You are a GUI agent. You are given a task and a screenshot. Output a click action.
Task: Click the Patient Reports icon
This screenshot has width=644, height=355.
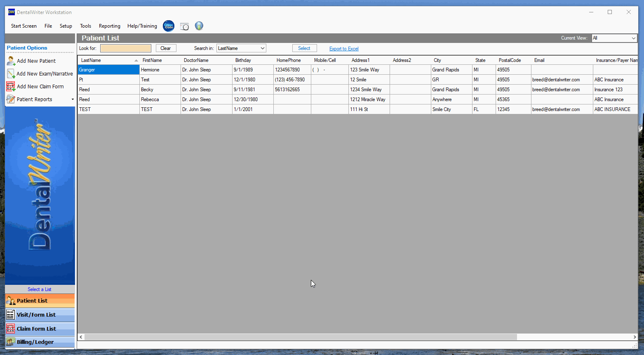(11, 99)
